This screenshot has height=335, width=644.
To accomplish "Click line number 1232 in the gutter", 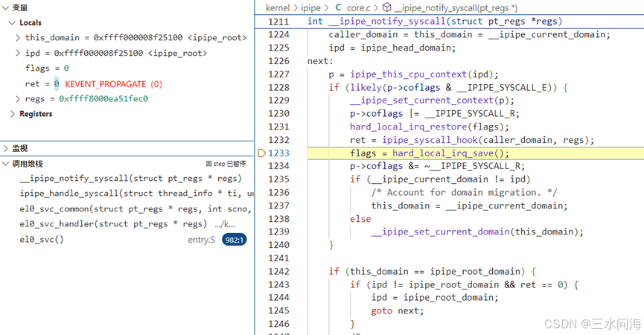I will (278, 140).
